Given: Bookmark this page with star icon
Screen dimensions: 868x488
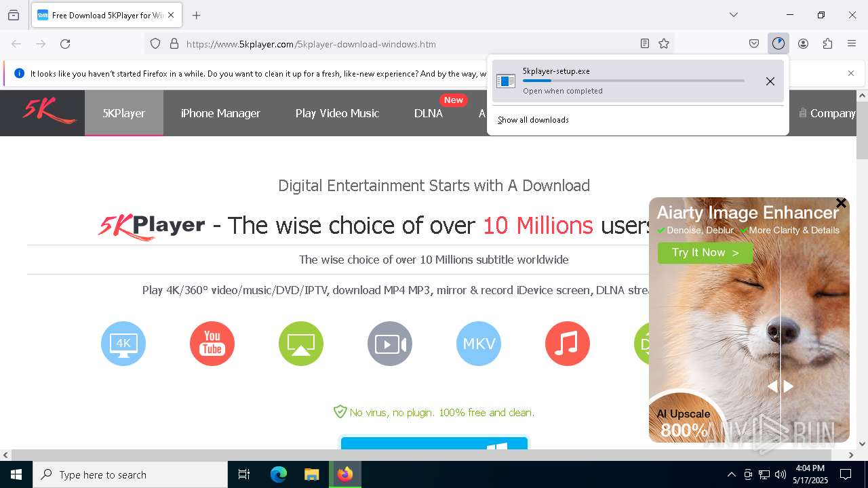Looking at the screenshot, I should click(x=664, y=44).
